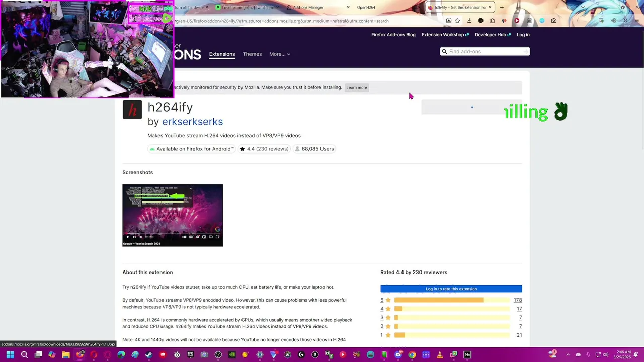
Task: Click the Log in link
Action: point(523,35)
